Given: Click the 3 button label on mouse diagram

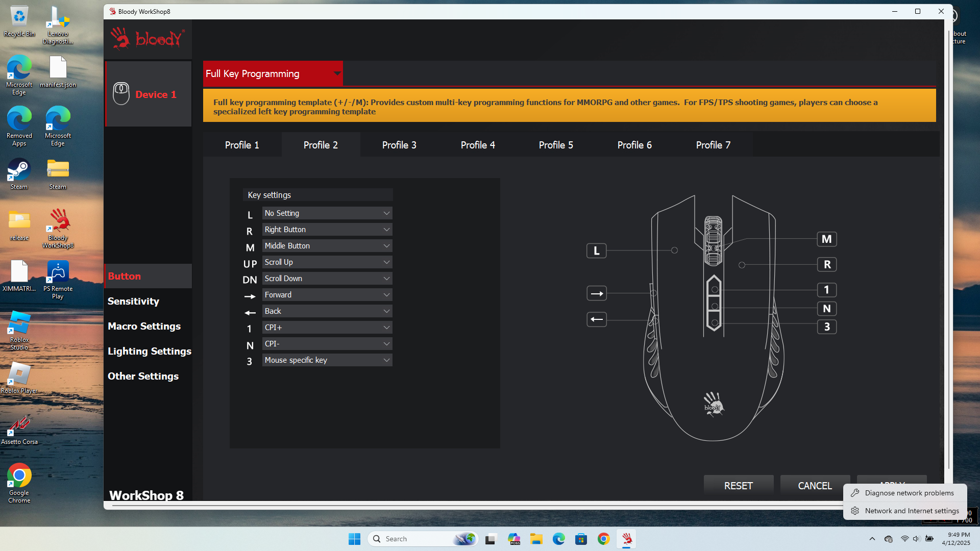Looking at the screenshot, I should coord(827,327).
